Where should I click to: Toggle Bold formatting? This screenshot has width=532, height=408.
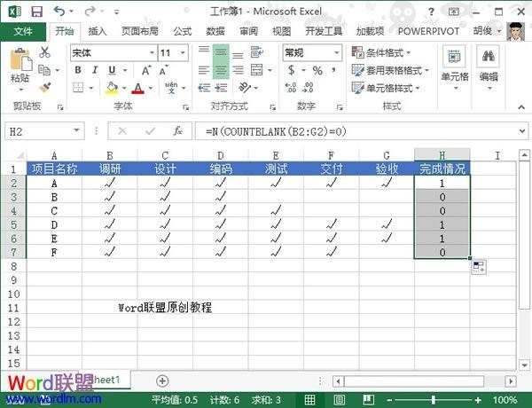click(x=78, y=71)
